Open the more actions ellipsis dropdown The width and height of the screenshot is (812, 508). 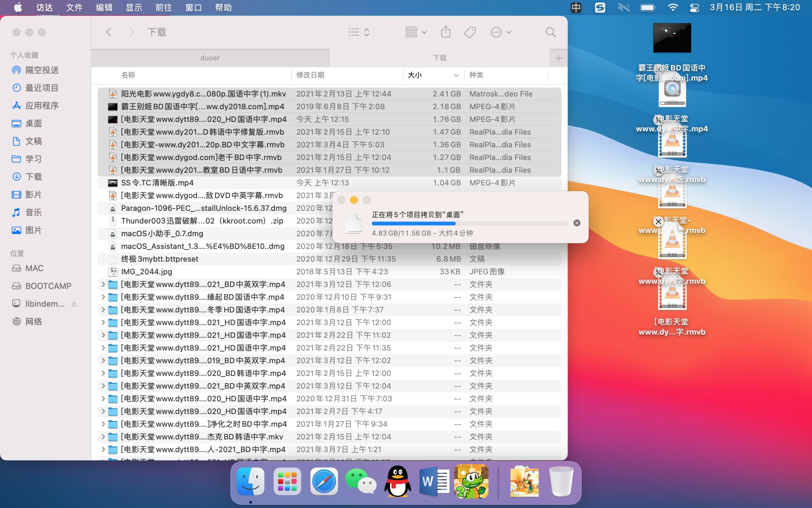point(501,32)
